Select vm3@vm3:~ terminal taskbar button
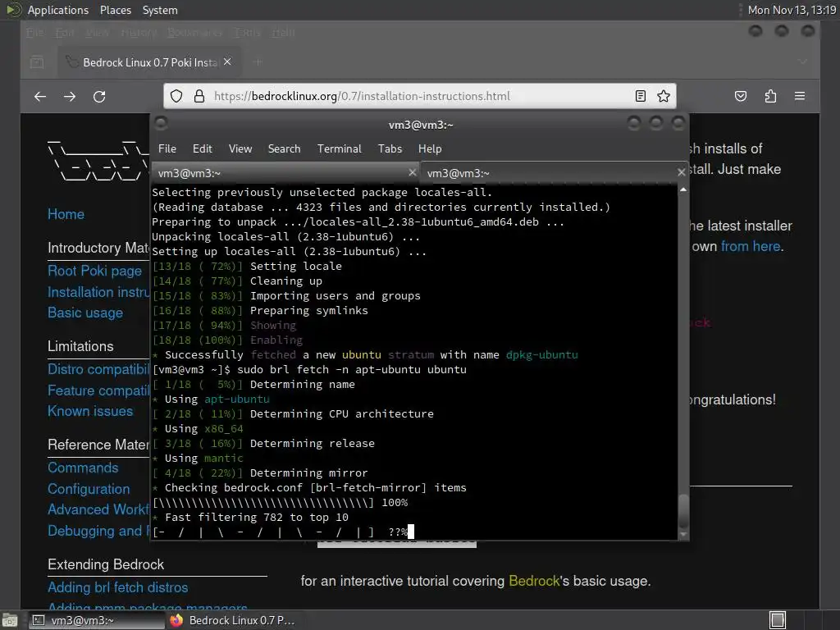 point(95,620)
